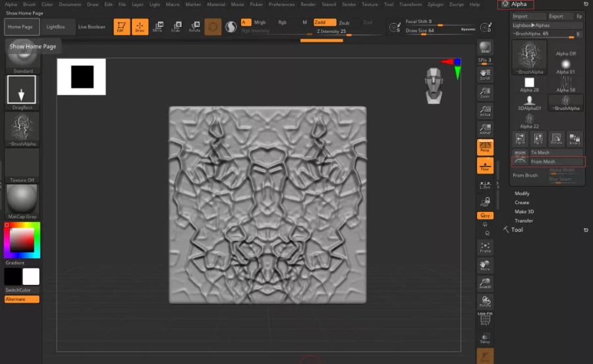This screenshot has height=364, width=593.
Task: Toggle Line Fill PolyF display
Action: pos(485,319)
